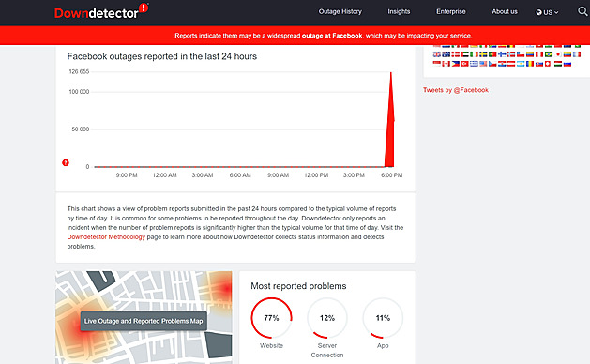Select the Chile flag
This screenshot has width=590, height=364.
pyautogui.click(x=521, y=54)
